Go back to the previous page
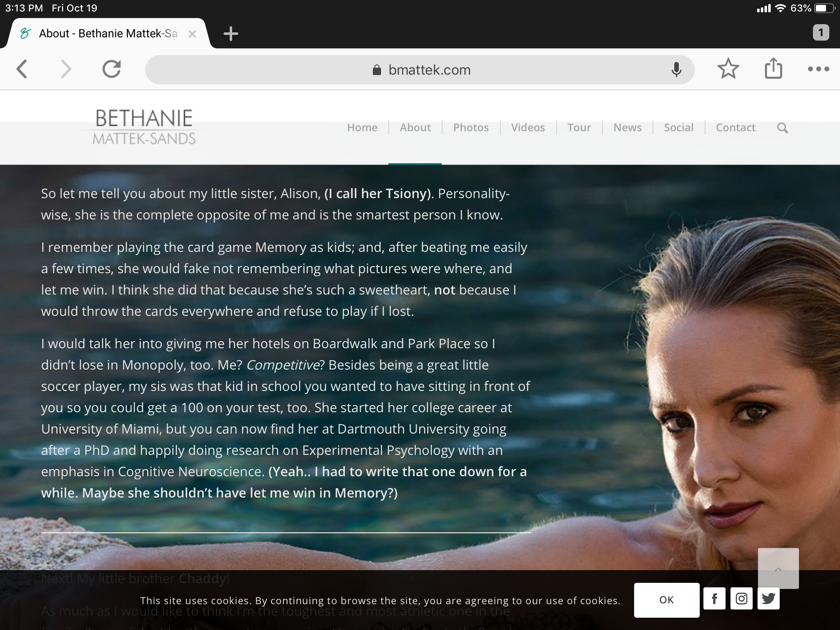This screenshot has width=840, height=630. click(x=22, y=69)
